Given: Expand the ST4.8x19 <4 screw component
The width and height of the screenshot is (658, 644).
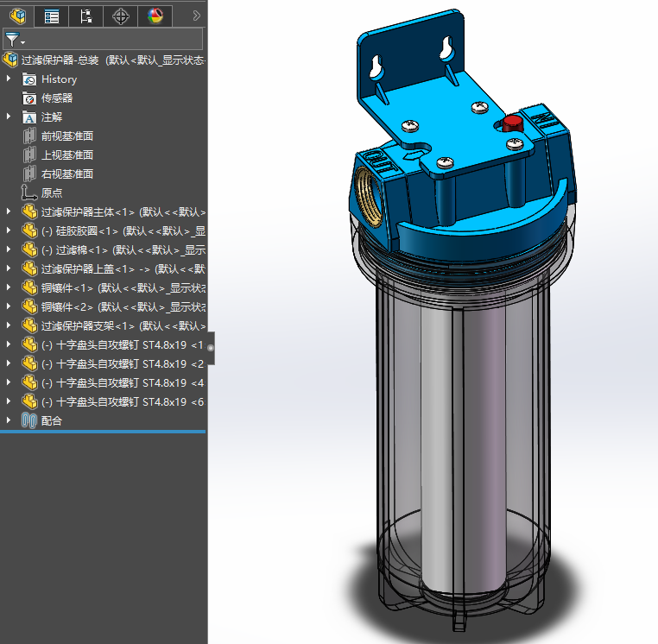Looking at the screenshot, I should click(x=9, y=382).
